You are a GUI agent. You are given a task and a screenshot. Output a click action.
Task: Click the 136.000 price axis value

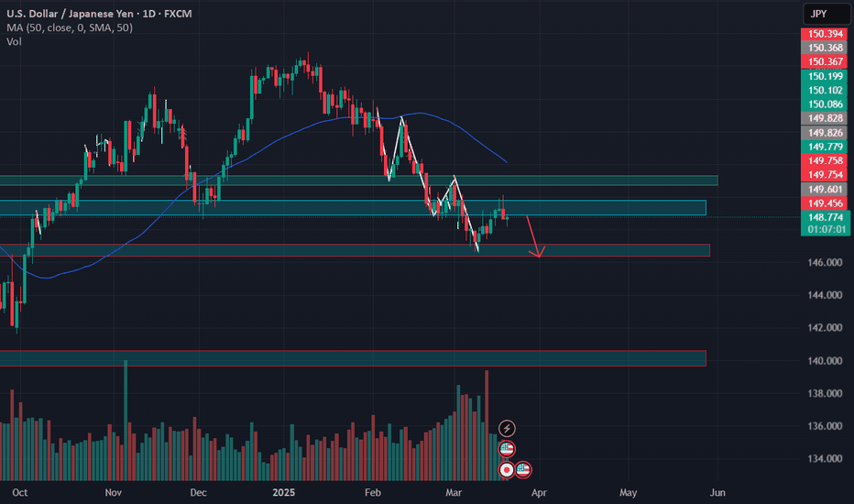click(x=825, y=426)
